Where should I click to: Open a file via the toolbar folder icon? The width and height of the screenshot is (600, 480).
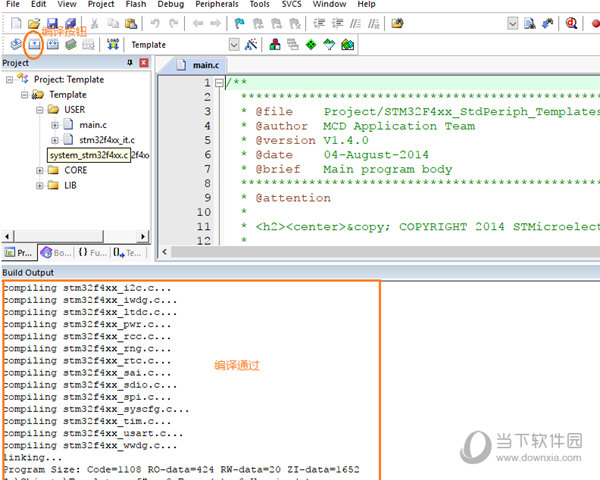point(34,23)
